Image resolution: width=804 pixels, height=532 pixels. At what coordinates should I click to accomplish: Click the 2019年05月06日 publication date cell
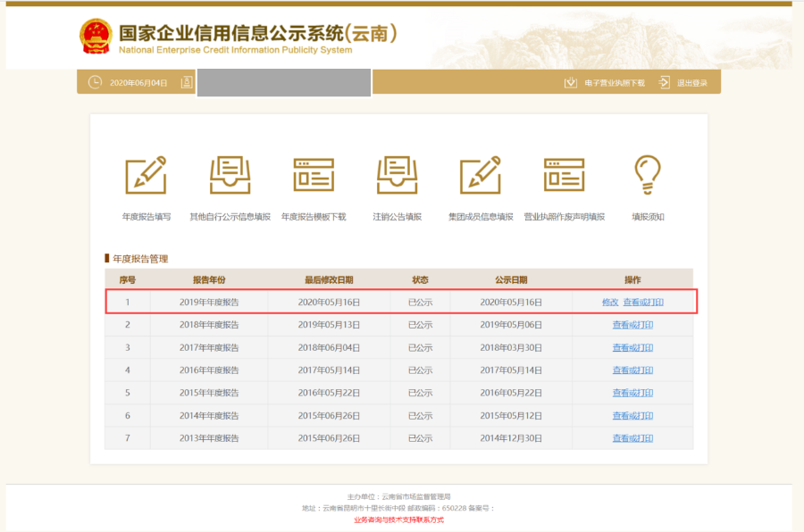coord(511,325)
